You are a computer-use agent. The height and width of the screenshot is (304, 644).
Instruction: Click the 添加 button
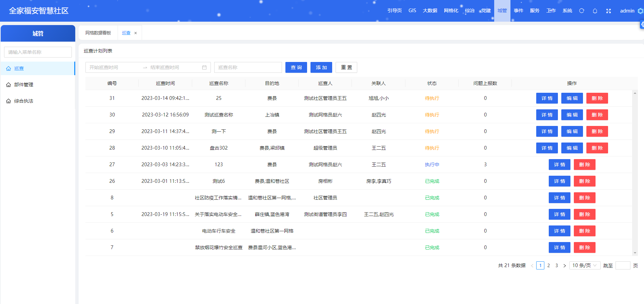coord(321,67)
